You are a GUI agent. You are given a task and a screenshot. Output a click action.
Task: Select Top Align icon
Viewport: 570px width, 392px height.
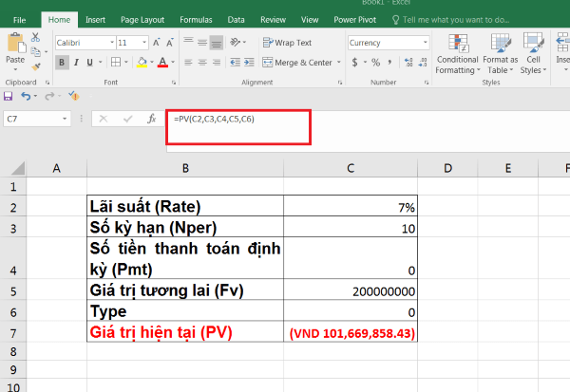[x=188, y=42]
